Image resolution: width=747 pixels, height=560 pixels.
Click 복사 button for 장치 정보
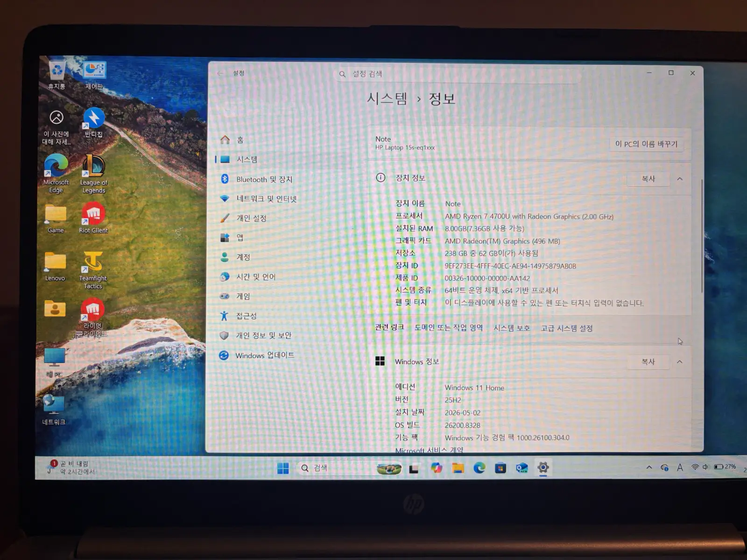click(648, 179)
